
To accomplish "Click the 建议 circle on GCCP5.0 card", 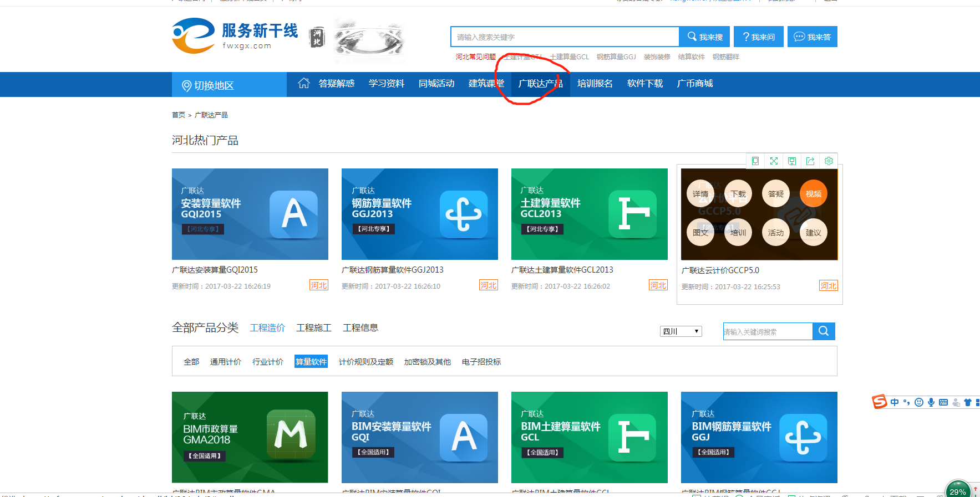I will [814, 233].
